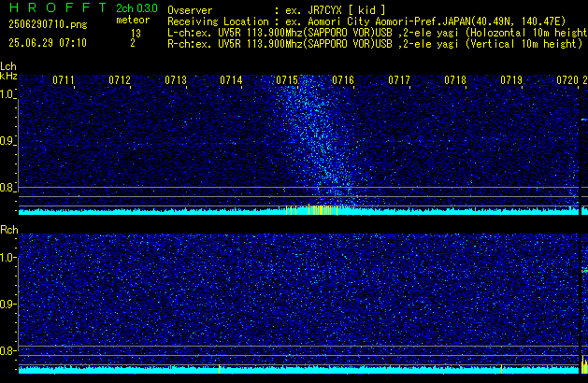
Task: Select the Lch 0.8 frequency label
Action: [7, 188]
